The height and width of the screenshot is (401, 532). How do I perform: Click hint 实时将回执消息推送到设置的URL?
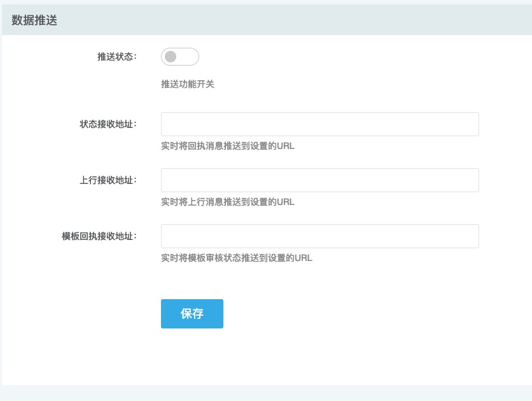click(x=228, y=146)
